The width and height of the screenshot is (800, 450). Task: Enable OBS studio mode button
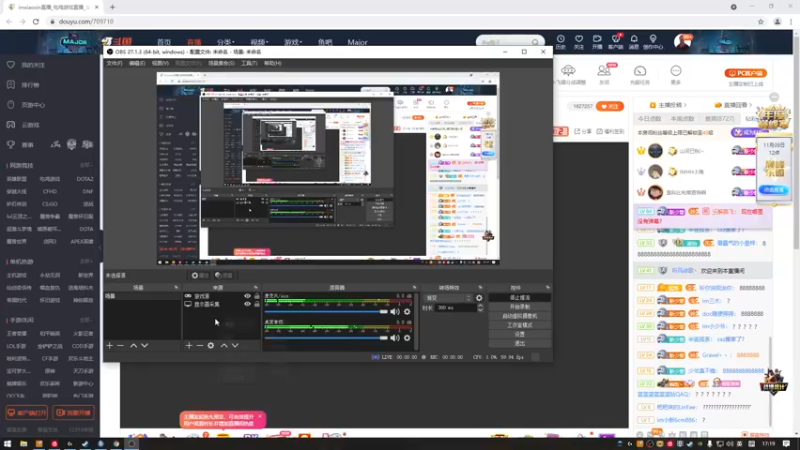pos(519,325)
